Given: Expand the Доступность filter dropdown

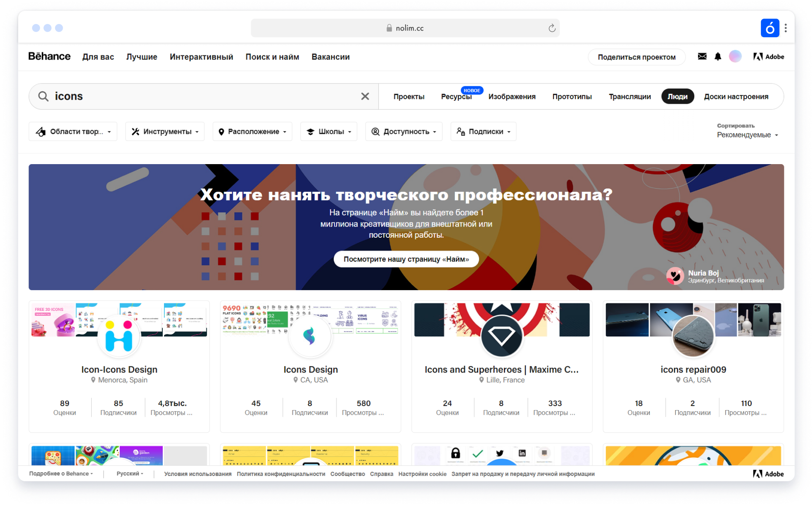Looking at the screenshot, I should (x=404, y=131).
